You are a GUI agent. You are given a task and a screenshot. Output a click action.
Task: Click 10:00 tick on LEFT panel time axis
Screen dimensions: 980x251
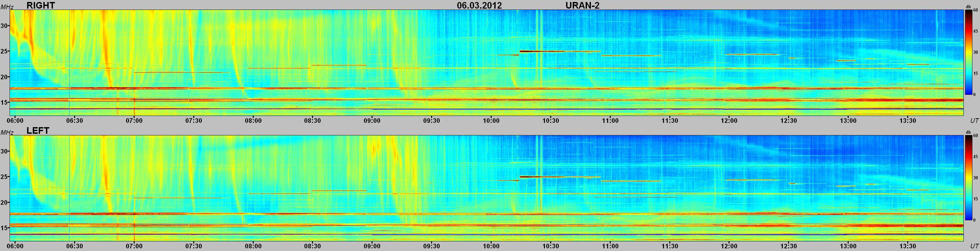coord(491,246)
